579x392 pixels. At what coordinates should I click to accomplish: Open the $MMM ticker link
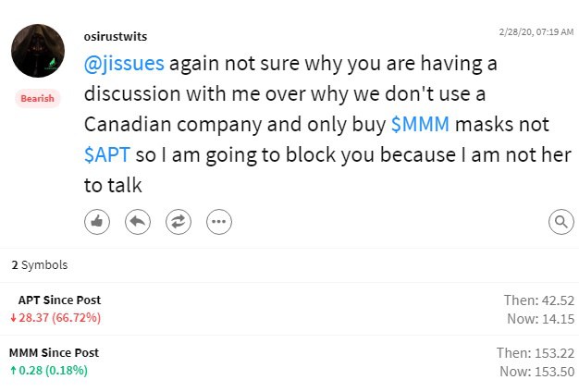[x=420, y=124]
